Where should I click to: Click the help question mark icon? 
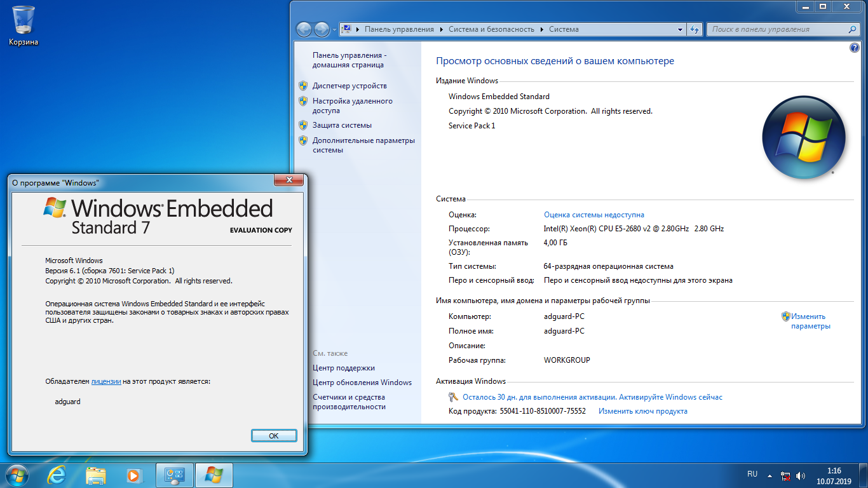tap(855, 48)
